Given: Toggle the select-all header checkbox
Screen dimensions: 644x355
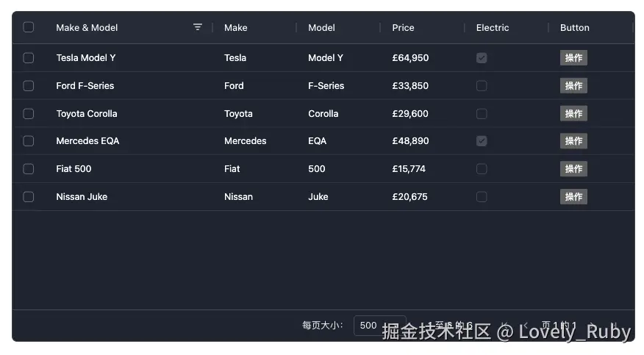Looking at the screenshot, I should [29, 27].
